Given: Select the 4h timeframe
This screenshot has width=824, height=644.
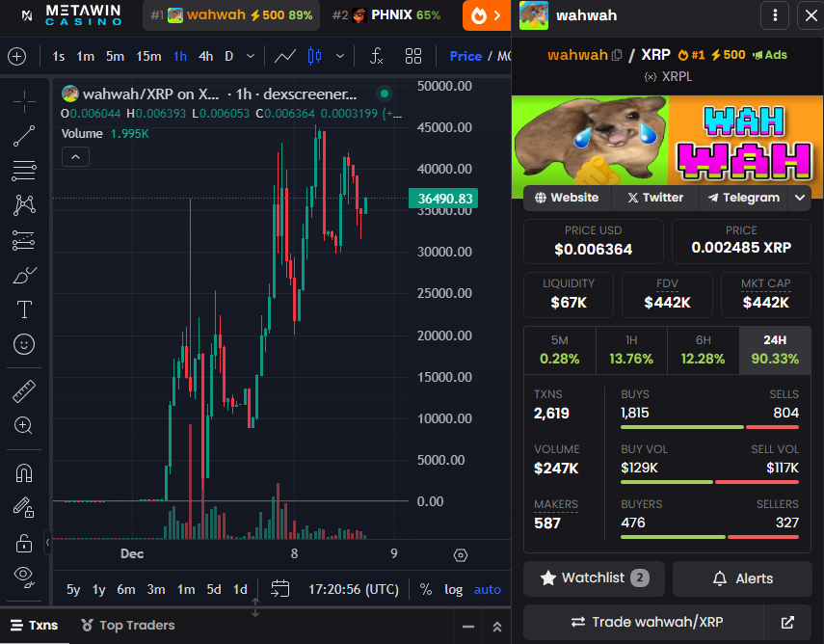Looking at the screenshot, I should tap(206, 56).
